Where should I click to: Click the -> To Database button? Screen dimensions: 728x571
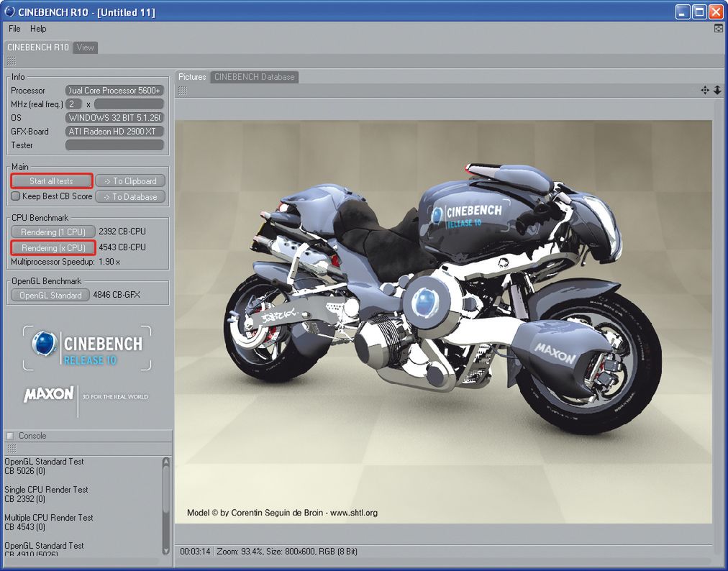coord(130,197)
